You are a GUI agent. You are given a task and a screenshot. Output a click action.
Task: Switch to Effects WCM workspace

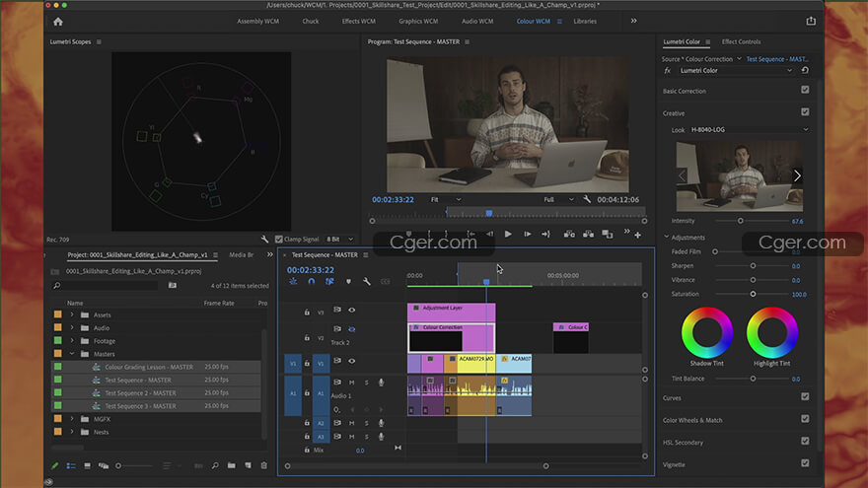point(359,21)
